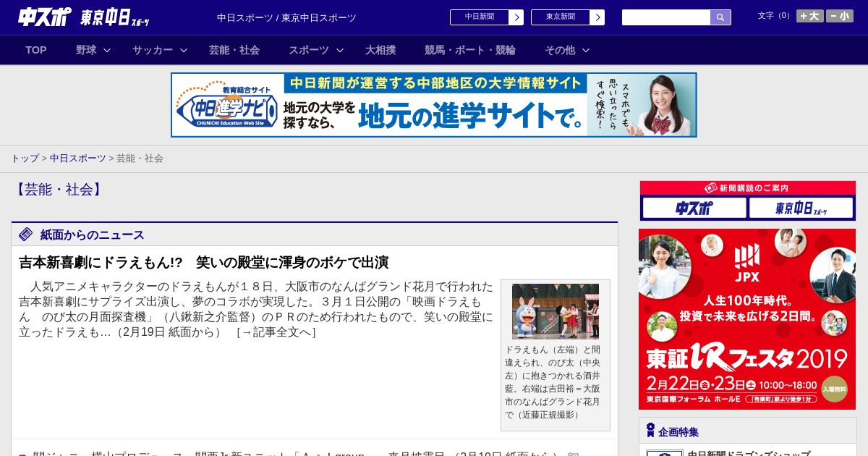Click 中日スポーツ / 東京中日スポーツ header text
The height and width of the screenshot is (456, 868).
pyautogui.click(x=286, y=17)
